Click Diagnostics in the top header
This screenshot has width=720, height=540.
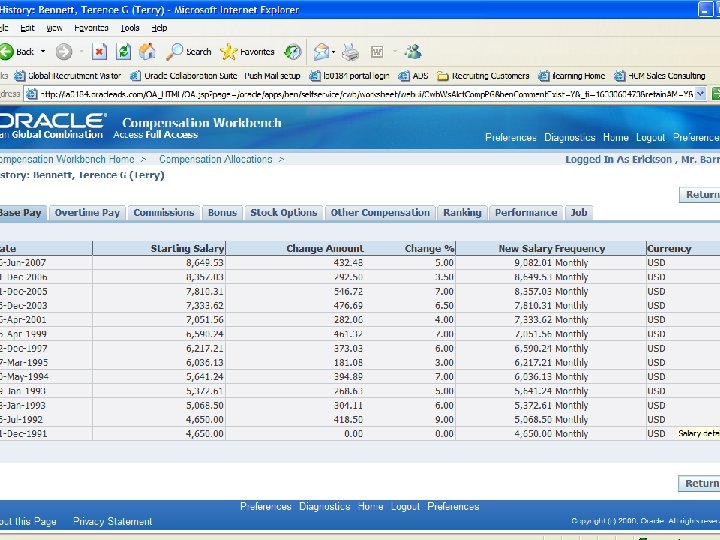(x=569, y=137)
